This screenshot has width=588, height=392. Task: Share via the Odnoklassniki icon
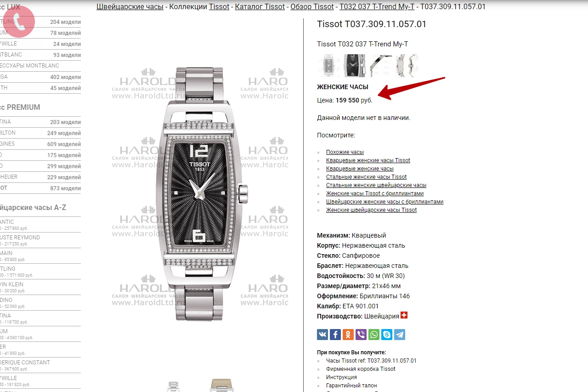point(348,335)
